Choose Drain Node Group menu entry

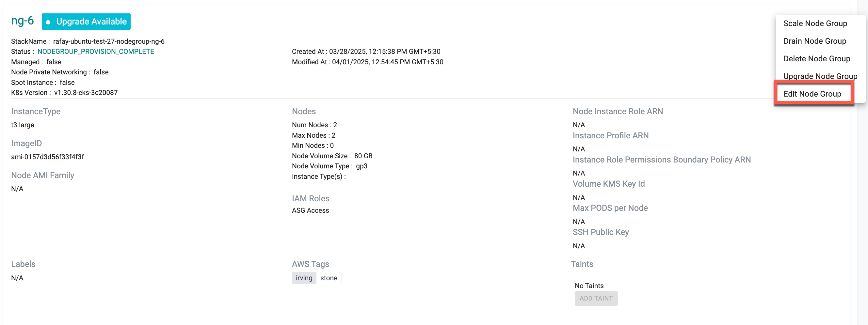click(815, 41)
